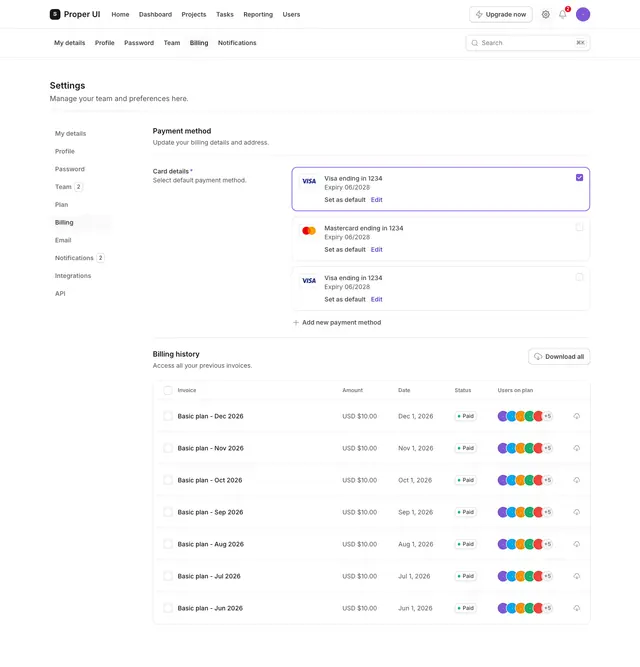Switch to the Password top tab
Image resolution: width=640 pixels, height=667 pixels.
(x=139, y=43)
